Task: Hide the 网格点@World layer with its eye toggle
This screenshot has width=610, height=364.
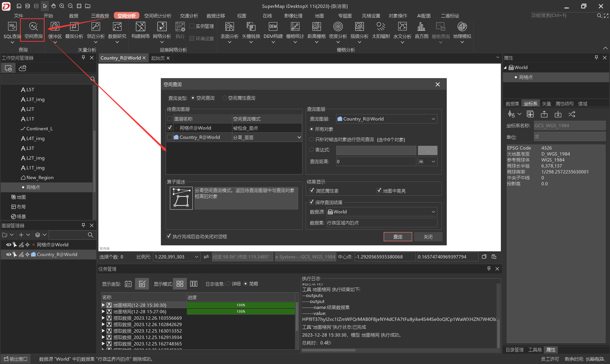Action: tap(8, 245)
